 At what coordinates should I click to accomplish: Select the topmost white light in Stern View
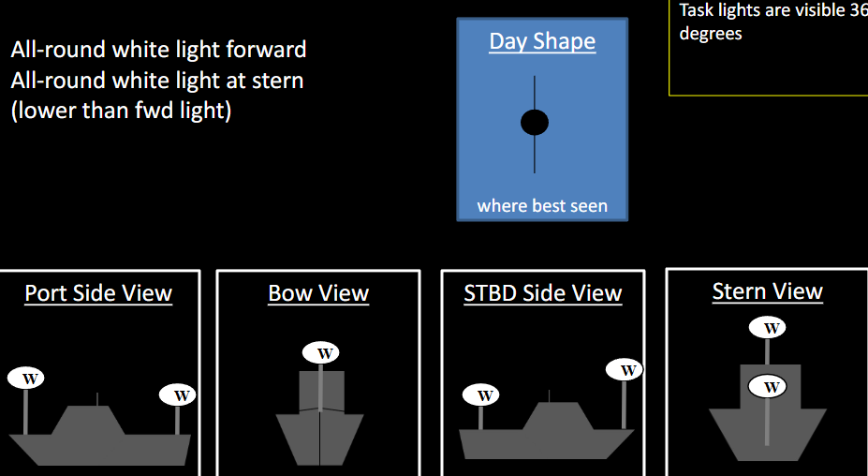point(768,328)
